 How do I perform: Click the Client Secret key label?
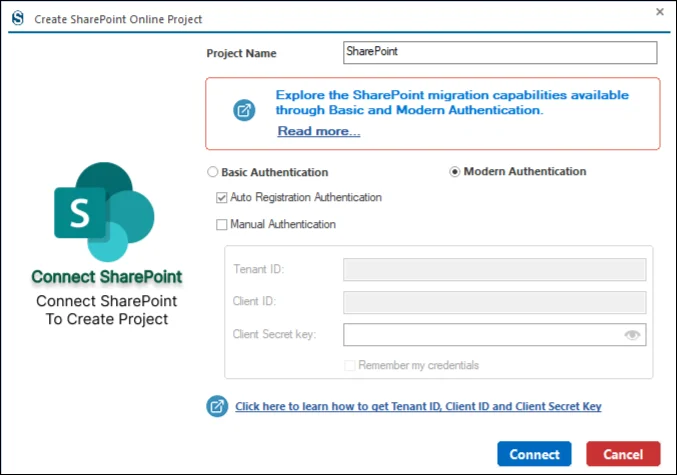[274, 334]
